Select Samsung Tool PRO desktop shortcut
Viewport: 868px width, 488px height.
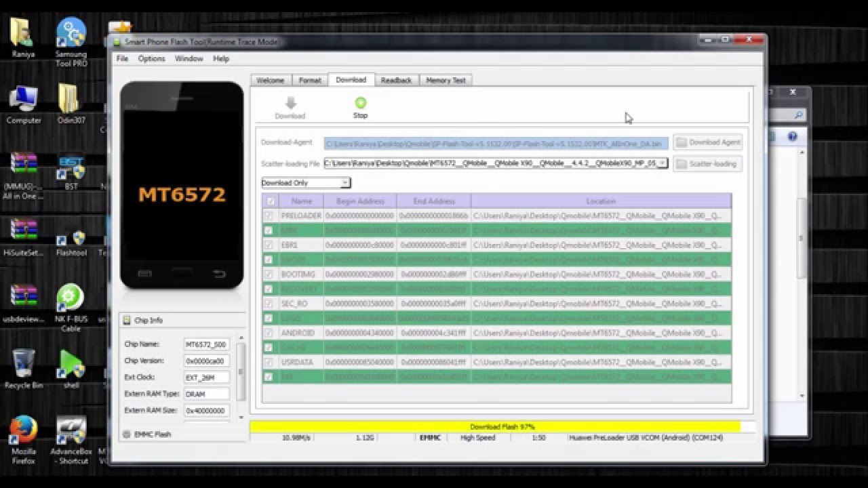pos(71,42)
